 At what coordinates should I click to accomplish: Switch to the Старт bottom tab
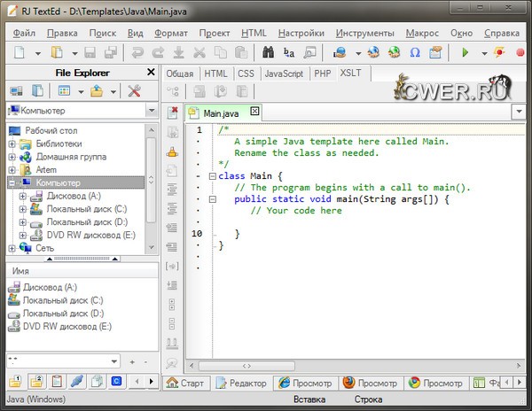[185, 383]
